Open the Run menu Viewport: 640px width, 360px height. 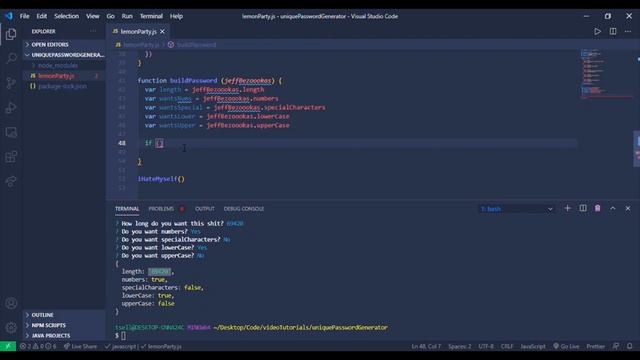click(x=127, y=16)
